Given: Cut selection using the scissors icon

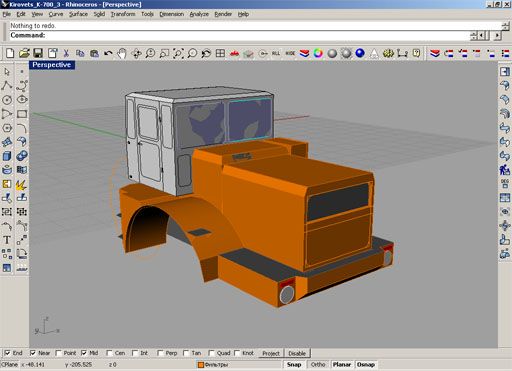Looking at the screenshot, I should point(66,53).
